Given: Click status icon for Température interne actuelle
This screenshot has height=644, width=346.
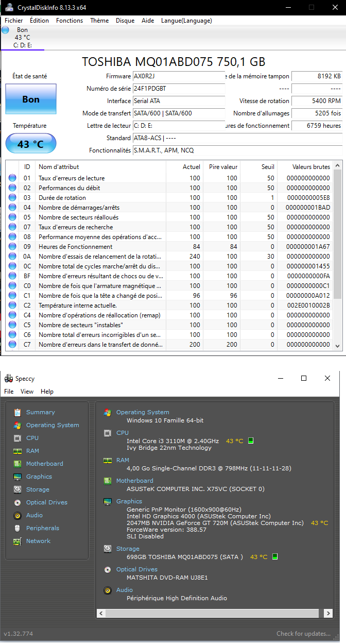Looking at the screenshot, I should click(13, 306).
